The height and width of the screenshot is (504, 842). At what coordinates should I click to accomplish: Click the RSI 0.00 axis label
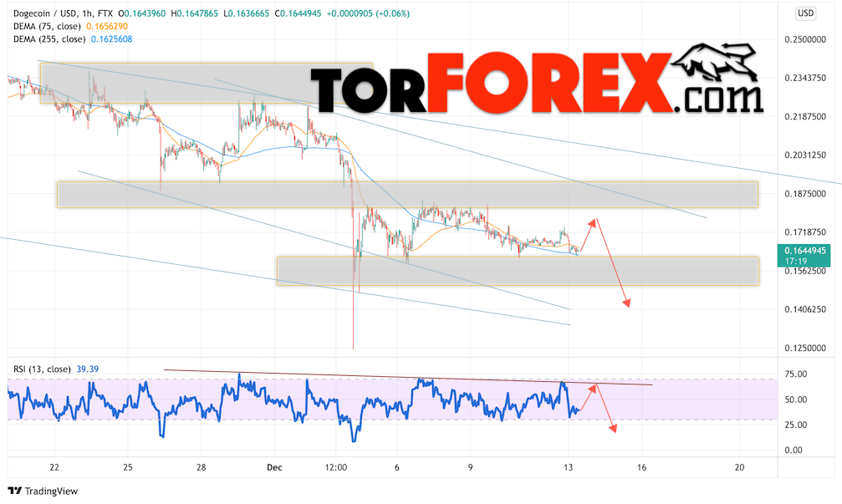coord(794,451)
